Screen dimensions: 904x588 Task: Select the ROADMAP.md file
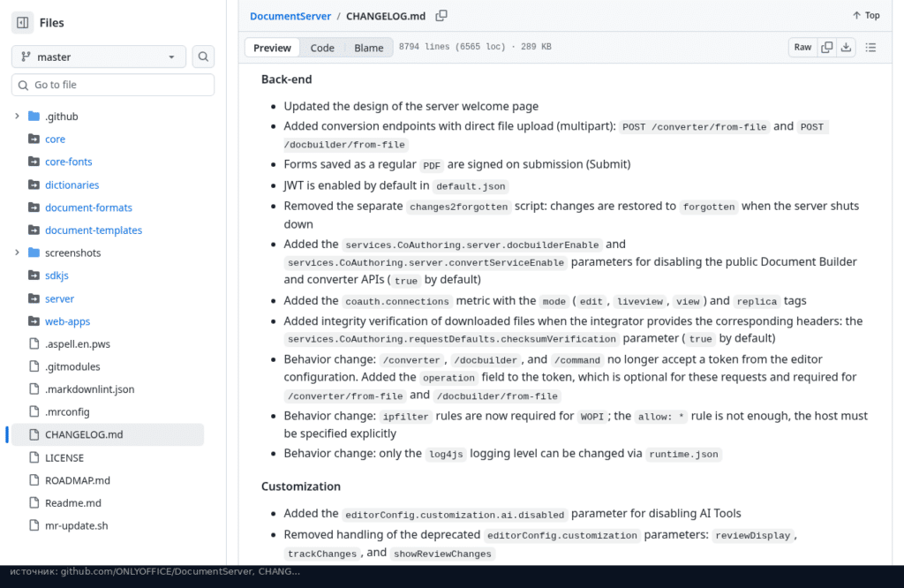78,480
